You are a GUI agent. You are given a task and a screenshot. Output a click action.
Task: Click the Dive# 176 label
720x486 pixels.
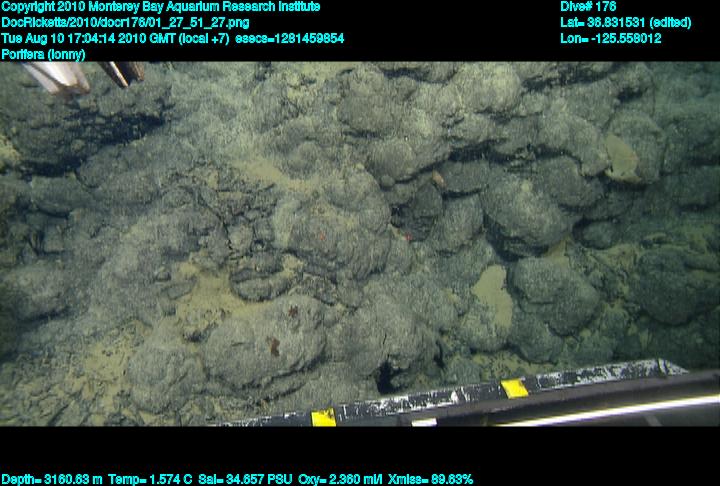tap(588, 7)
